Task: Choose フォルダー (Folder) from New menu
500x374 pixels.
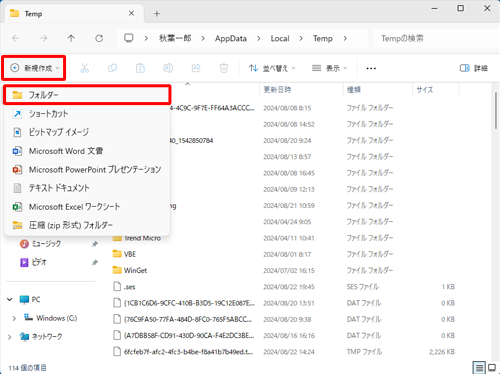Action: click(87, 95)
